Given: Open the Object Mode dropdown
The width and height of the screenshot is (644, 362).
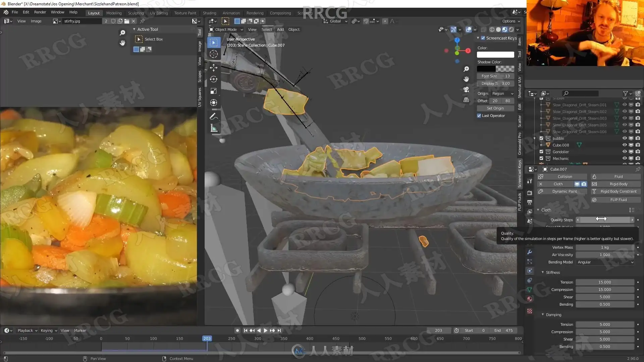Looking at the screenshot, I should (226, 29).
